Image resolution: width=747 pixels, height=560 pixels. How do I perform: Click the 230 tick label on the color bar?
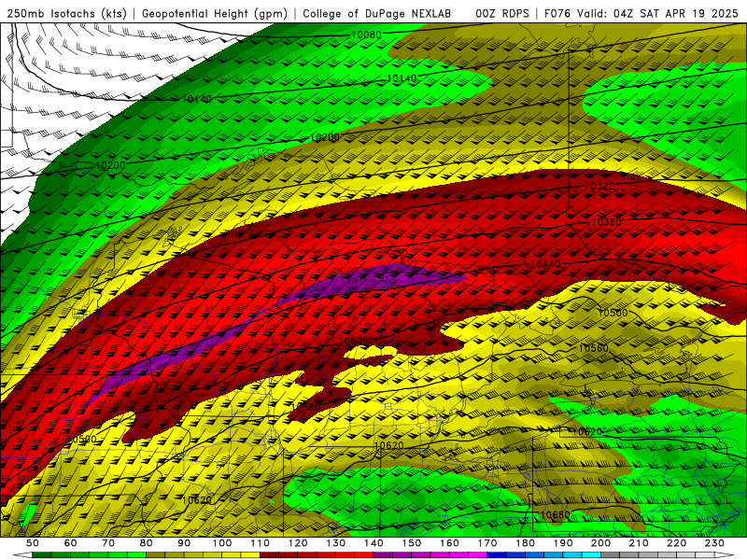(714, 543)
